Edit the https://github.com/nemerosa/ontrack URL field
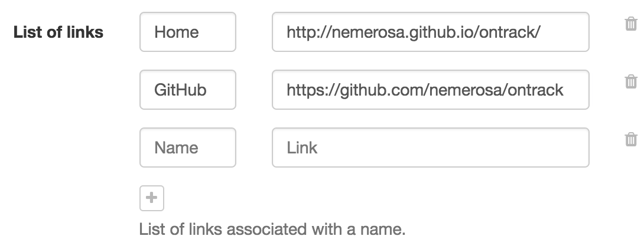Viewport: 644px width, 249px height. coord(430,90)
